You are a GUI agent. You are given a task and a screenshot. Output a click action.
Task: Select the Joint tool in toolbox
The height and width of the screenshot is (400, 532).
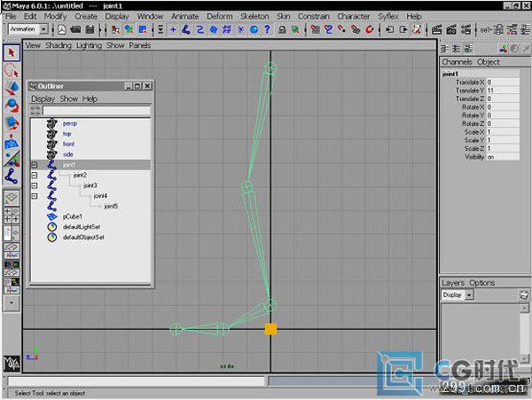12,176
